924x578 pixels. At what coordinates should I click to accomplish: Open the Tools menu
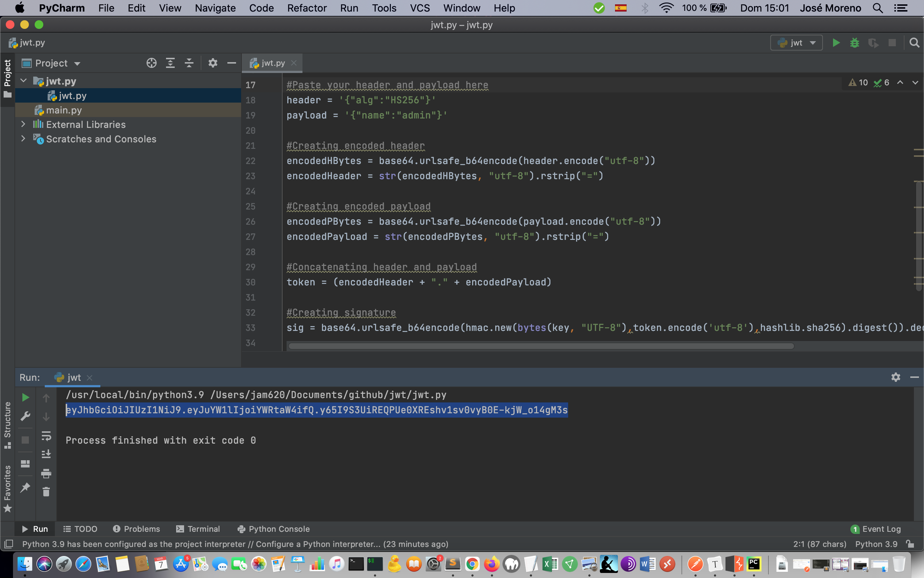point(384,8)
